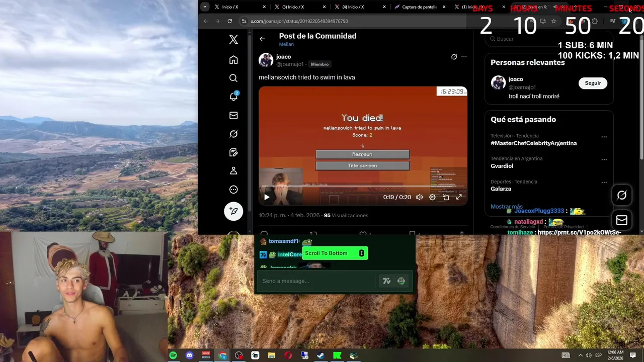Open the emote picker in chat
Screen dimensions: 644x362
pyautogui.click(x=401, y=281)
